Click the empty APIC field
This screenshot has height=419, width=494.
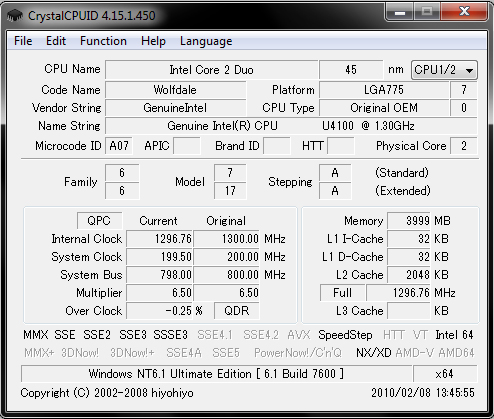pyautogui.click(x=187, y=146)
